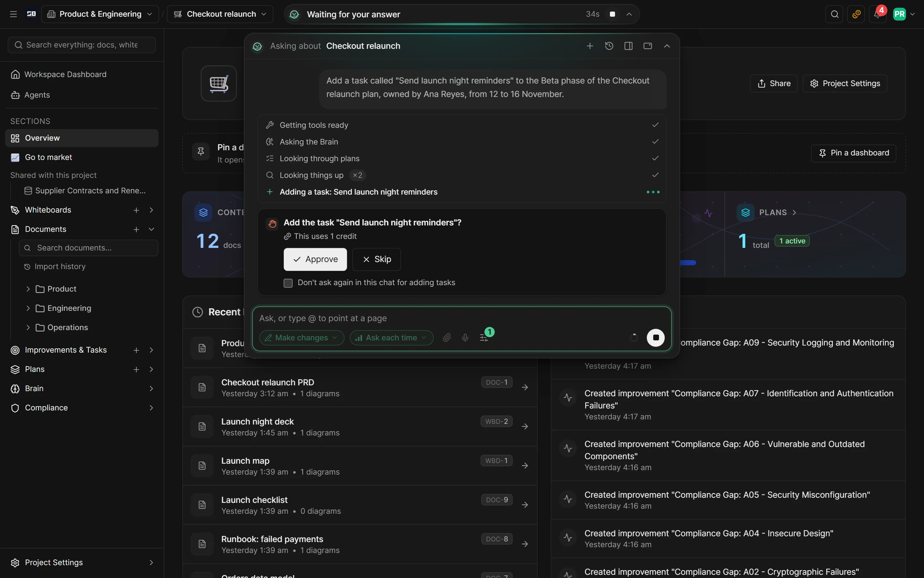Switch chat to side panel layout icon

point(629,46)
